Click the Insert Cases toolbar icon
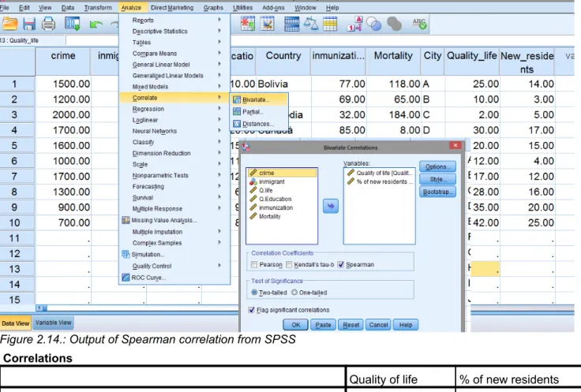This screenshot has height=392, width=581. pyautogui.click(x=247, y=24)
